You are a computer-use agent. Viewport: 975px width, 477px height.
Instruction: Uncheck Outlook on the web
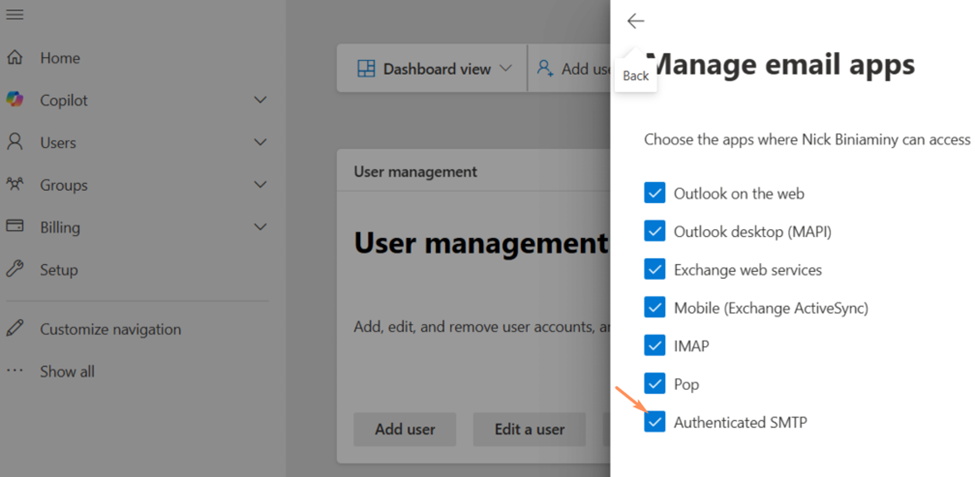pos(655,193)
